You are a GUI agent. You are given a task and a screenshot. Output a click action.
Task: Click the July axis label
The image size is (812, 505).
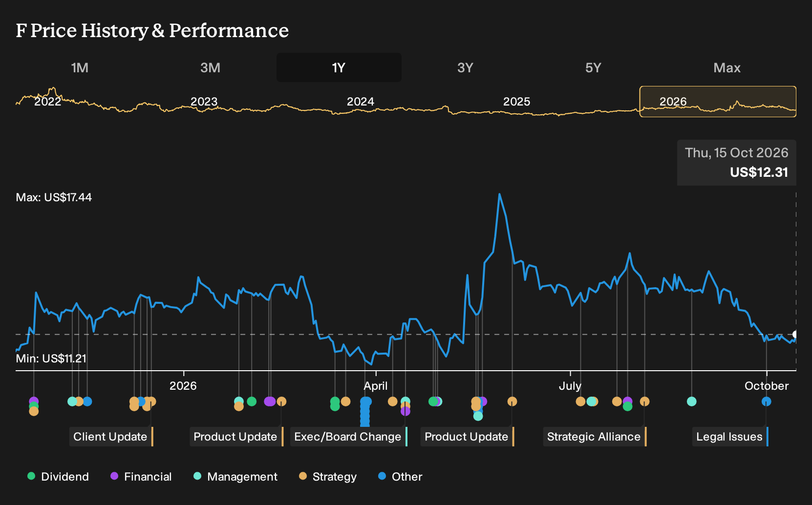coord(570,386)
